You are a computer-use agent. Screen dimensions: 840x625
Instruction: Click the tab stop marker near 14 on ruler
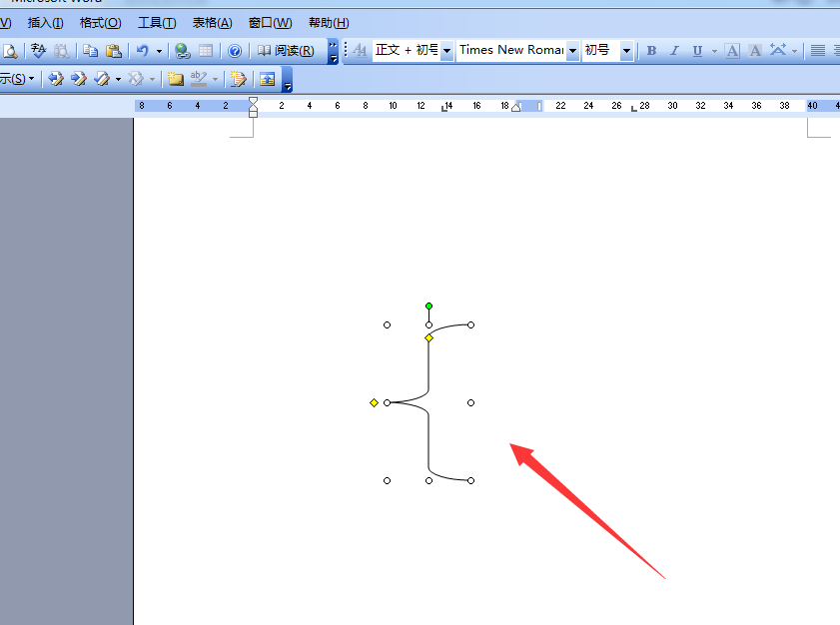(443, 109)
